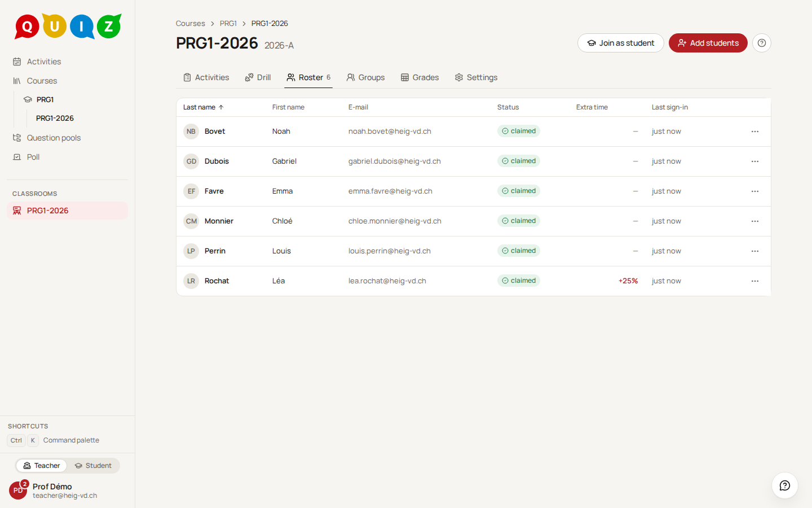Open the Groups tab
812x508 pixels.
365,77
